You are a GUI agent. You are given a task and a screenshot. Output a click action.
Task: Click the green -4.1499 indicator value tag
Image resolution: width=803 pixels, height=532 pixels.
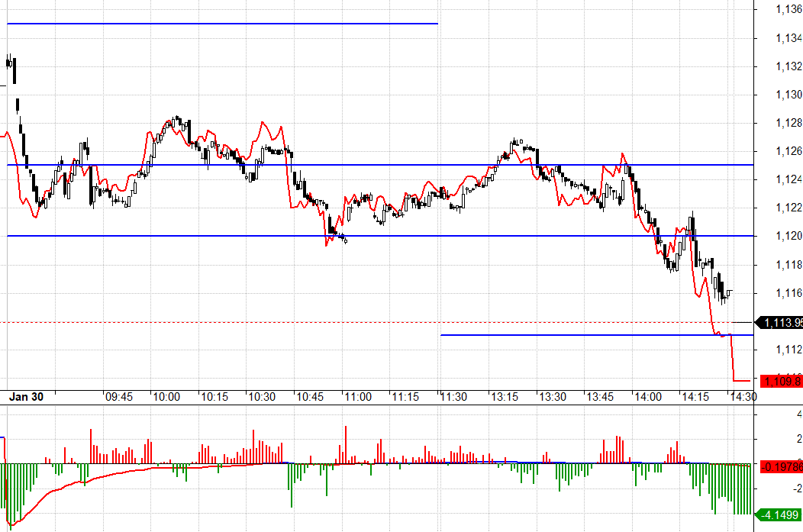click(780, 514)
